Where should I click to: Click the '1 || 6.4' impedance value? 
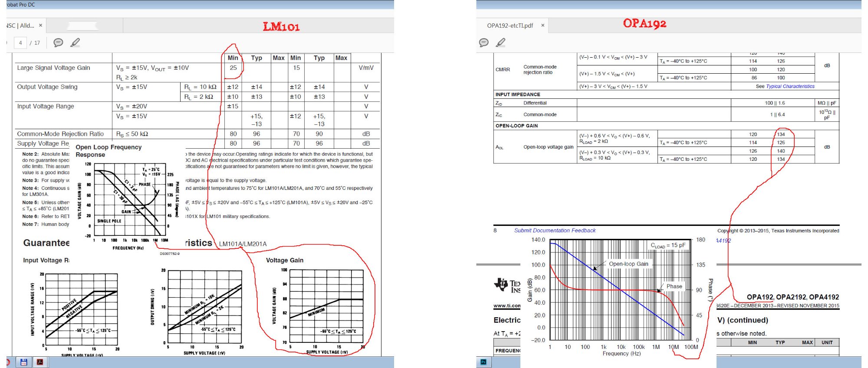click(x=778, y=115)
